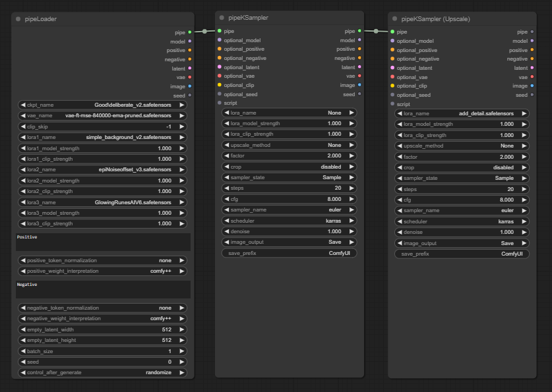The width and height of the screenshot is (552, 392).
Task: Open the lora3_name GlowingRunes selector
Action: [102, 202]
